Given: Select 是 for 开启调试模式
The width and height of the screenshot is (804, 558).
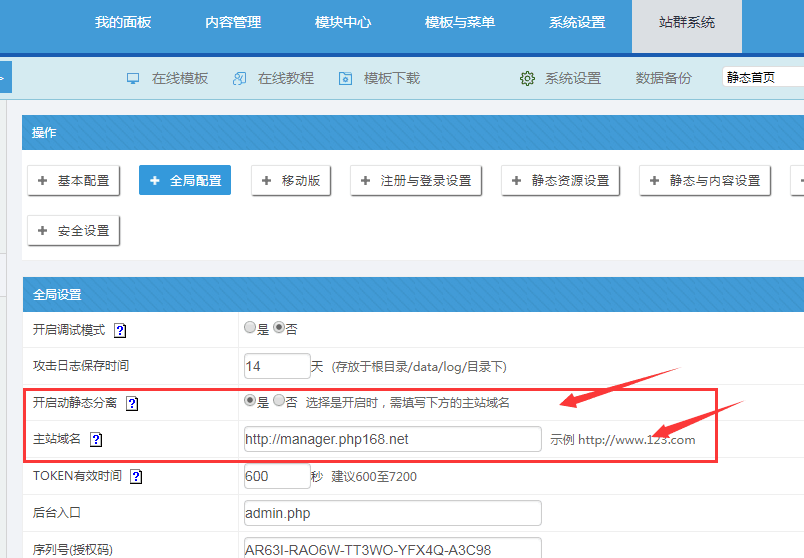Looking at the screenshot, I should (250, 328).
